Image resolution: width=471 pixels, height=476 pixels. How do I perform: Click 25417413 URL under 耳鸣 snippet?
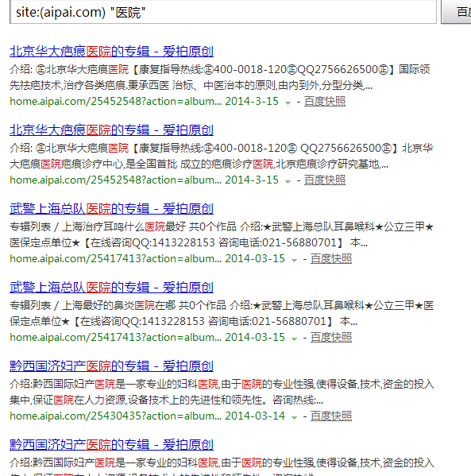click(x=116, y=258)
